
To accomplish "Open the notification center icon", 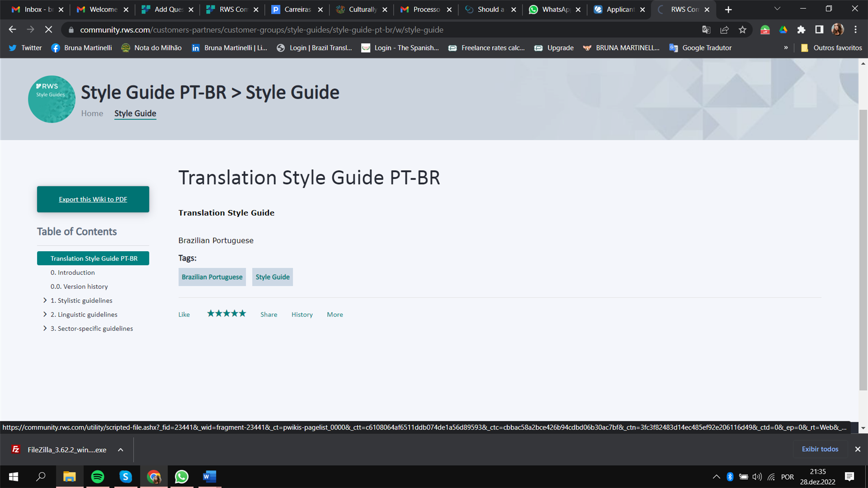I will point(849,477).
